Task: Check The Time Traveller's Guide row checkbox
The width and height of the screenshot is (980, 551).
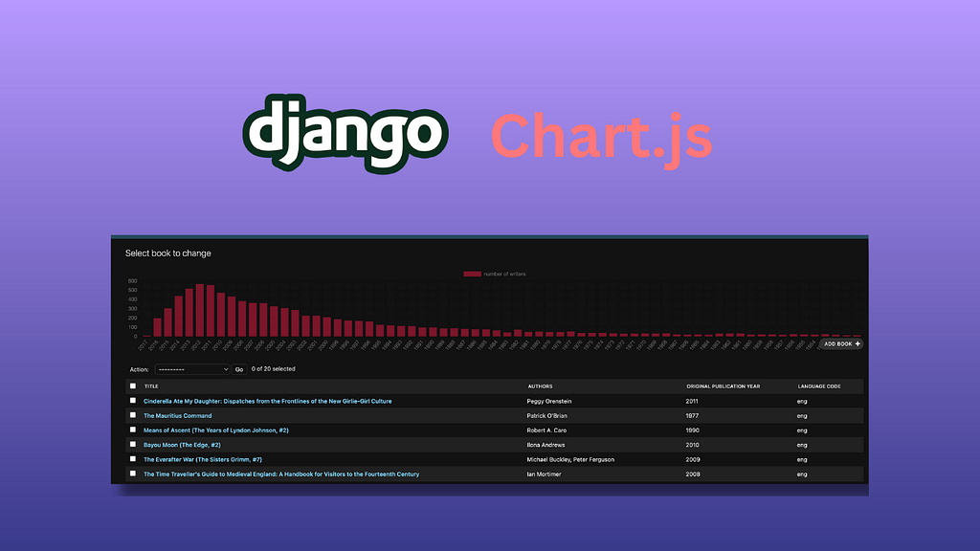Action: tap(132, 474)
